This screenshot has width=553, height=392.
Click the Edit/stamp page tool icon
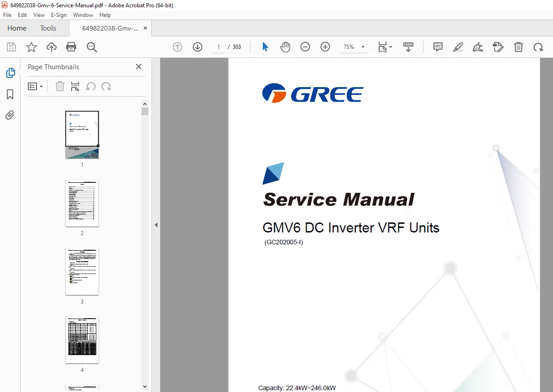coord(498,47)
